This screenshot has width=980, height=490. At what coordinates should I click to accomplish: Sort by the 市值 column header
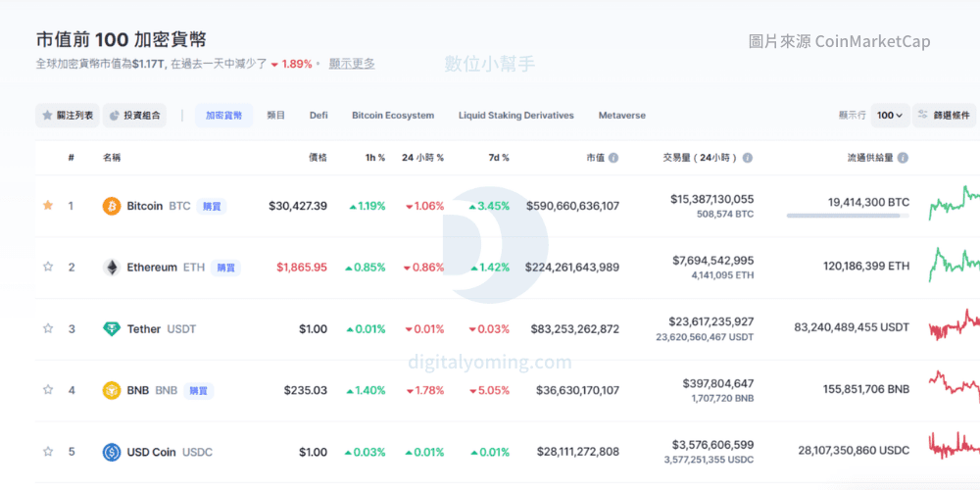point(596,158)
